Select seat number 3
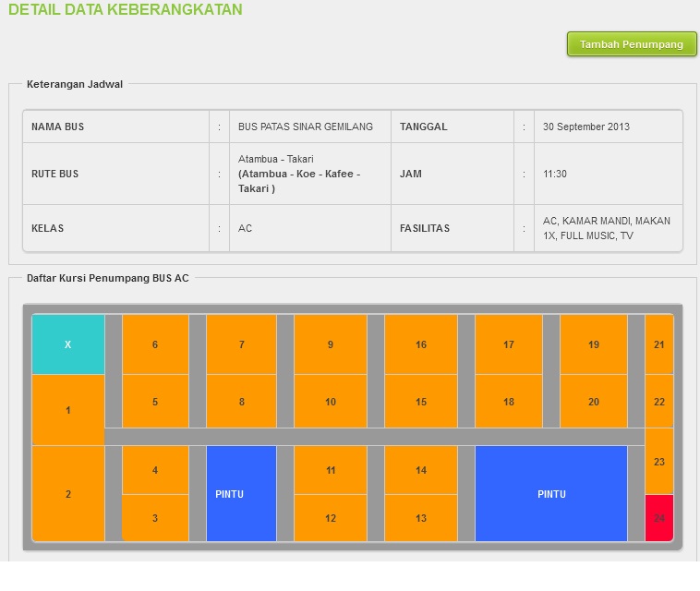 coord(155,518)
